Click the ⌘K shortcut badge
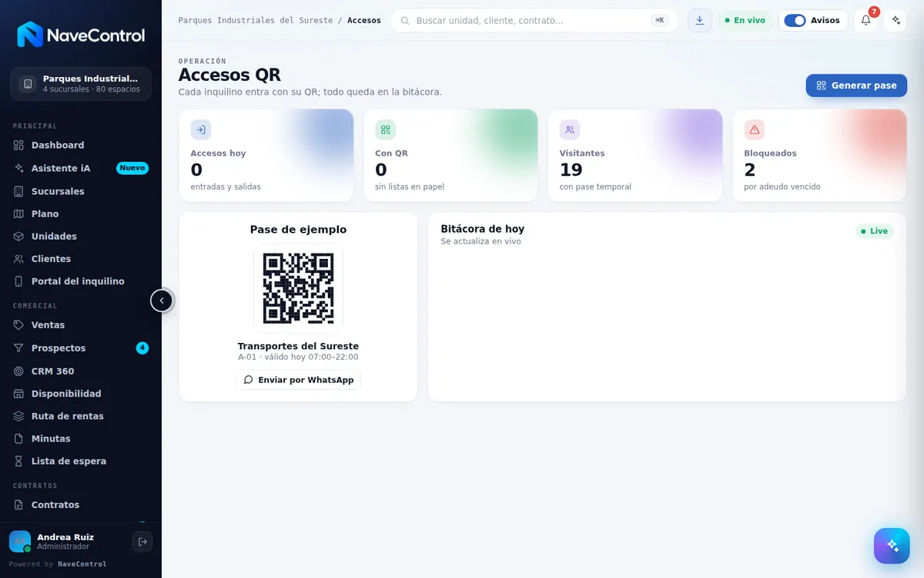The image size is (924, 578). [660, 21]
